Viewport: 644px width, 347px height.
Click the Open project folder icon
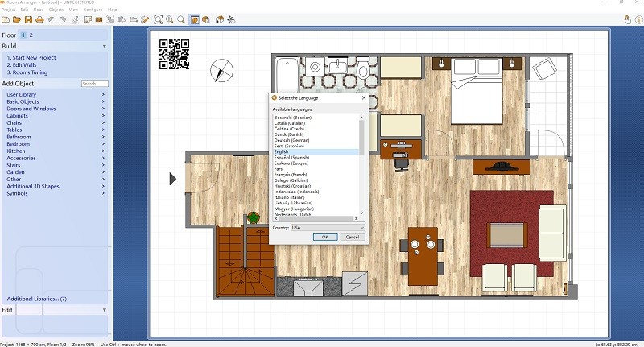click(17, 19)
